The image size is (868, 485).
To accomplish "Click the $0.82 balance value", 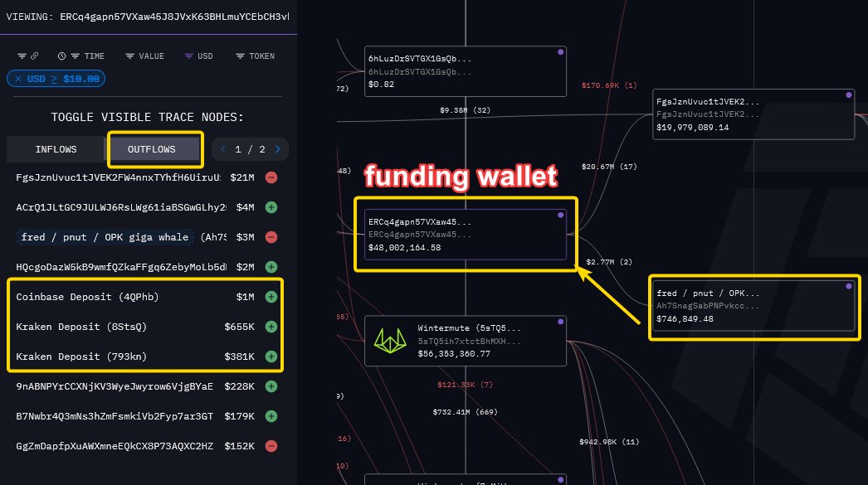I will click(382, 85).
